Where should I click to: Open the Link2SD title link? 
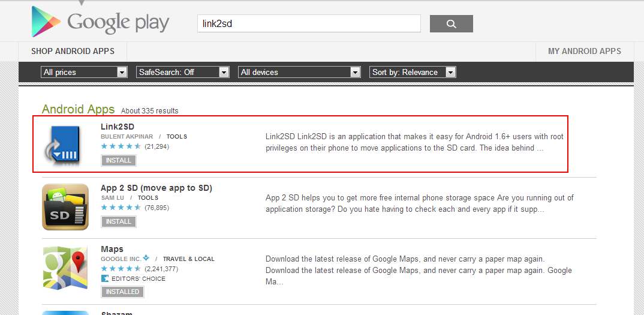click(118, 127)
